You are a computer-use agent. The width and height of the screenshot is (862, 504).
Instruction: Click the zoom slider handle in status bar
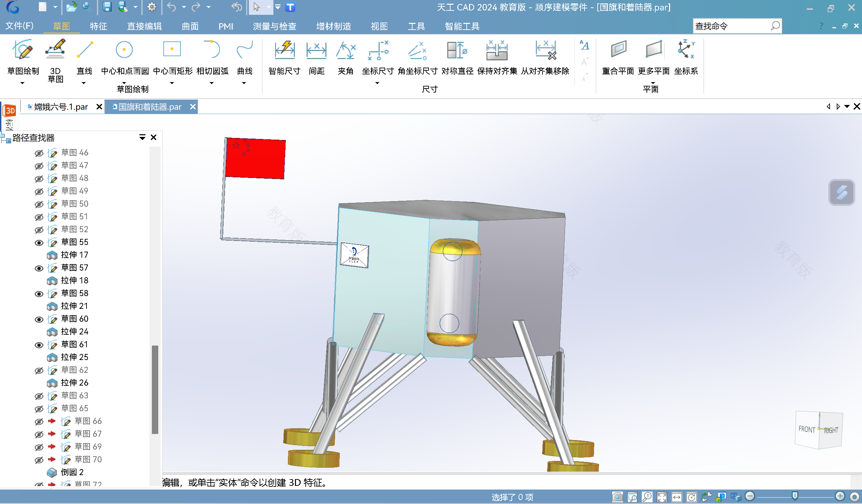pos(795,496)
